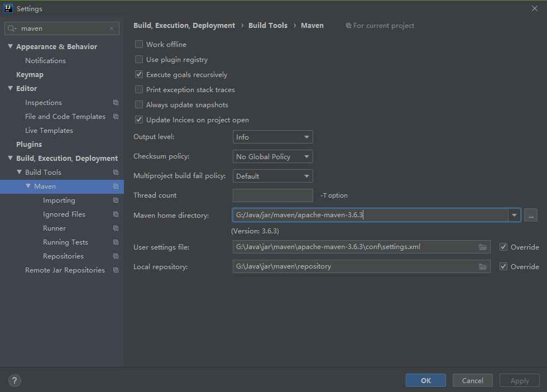Viewport: 547px width, 392px height.
Task: Click the search magnifier icon in search box
Action: pyautogui.click(x=12, y=28)
